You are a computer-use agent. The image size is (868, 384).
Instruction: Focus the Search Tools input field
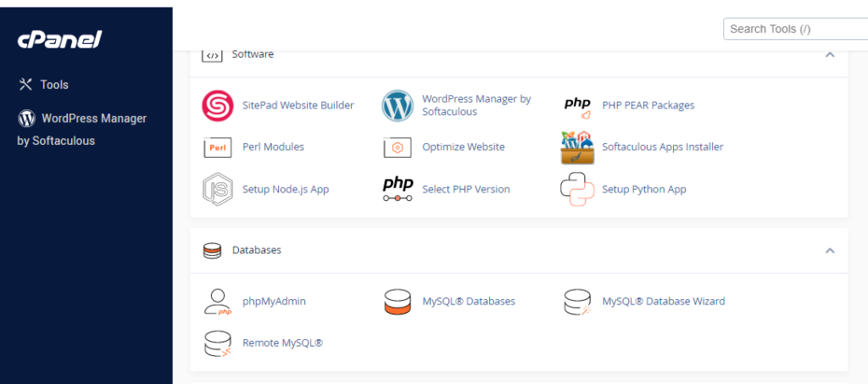(x=795, y=29)
